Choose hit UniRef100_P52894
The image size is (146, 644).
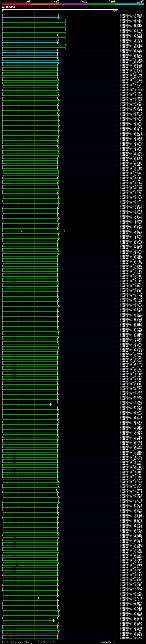[131, 296]
